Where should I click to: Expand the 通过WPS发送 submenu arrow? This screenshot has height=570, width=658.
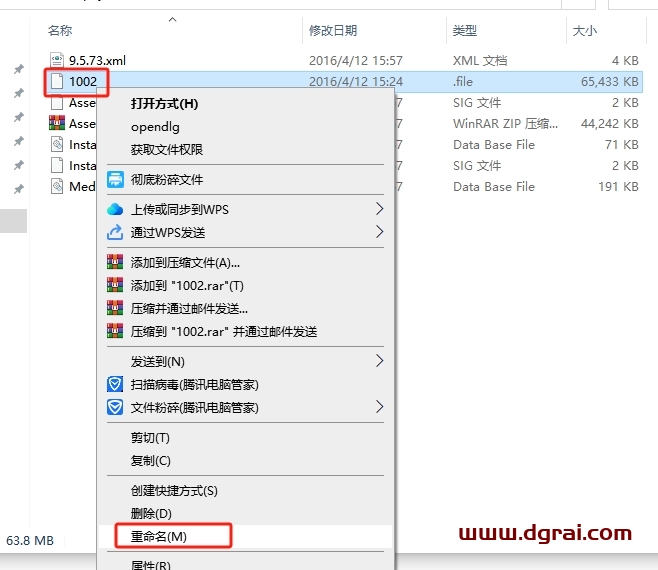tap(379, 232)
